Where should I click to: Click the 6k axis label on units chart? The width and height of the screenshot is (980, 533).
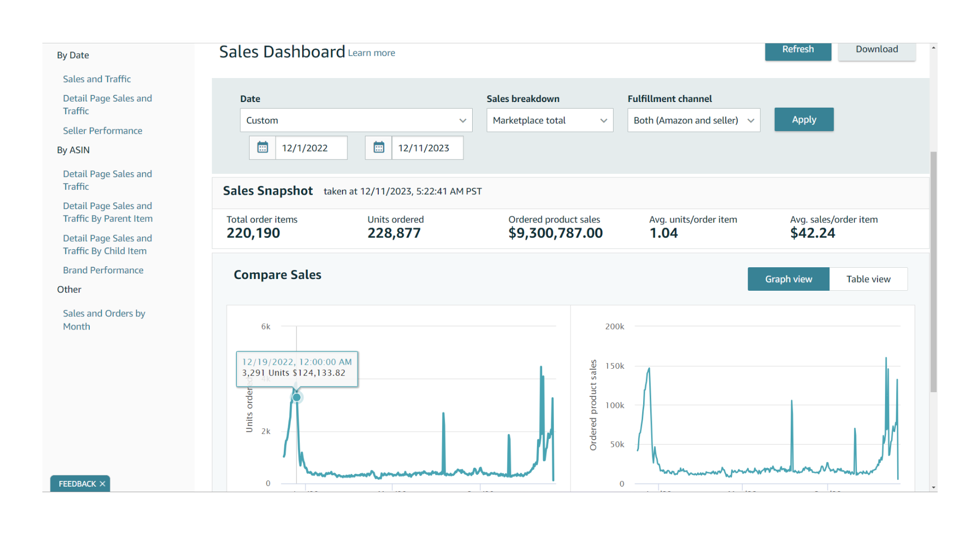(266, 326)
